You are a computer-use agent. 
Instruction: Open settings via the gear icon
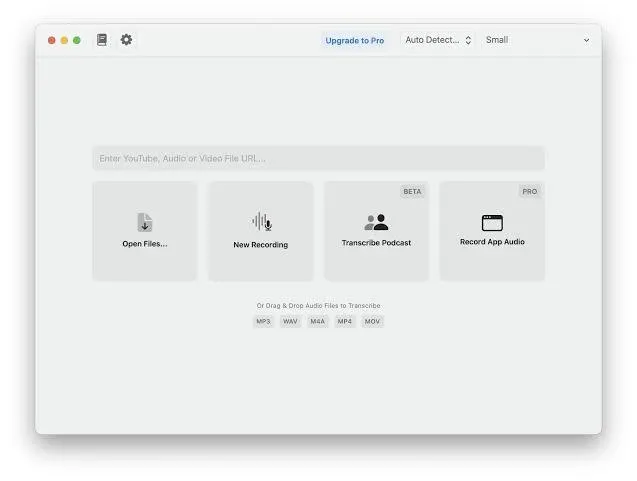click(126, 40)
